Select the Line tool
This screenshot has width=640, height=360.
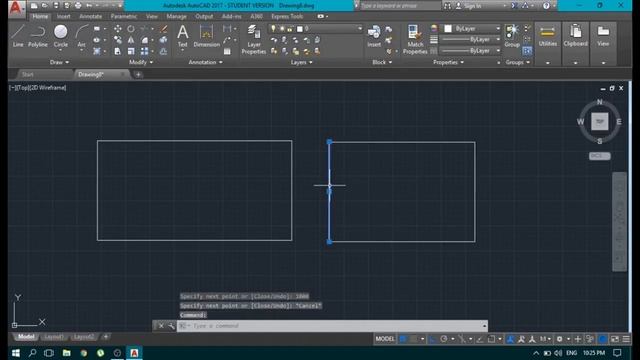pos(18,36)
